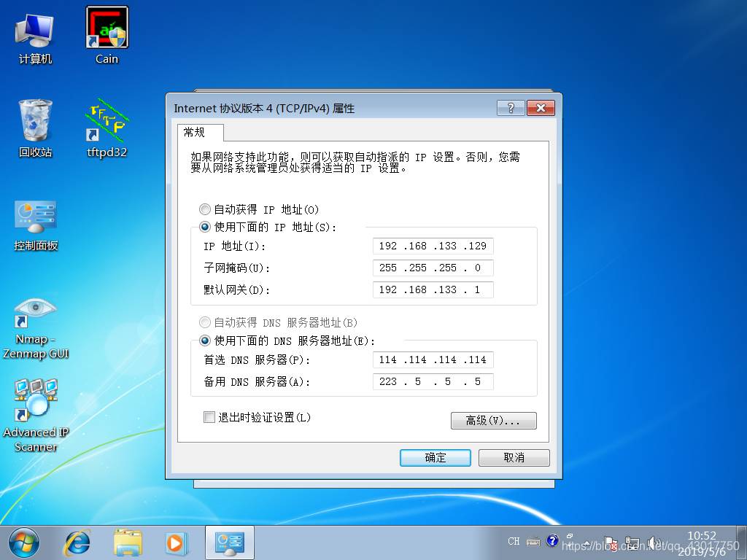The image size is (747, 560).
Task: Click the dialog's question mark help button
Action: point(511,108)
